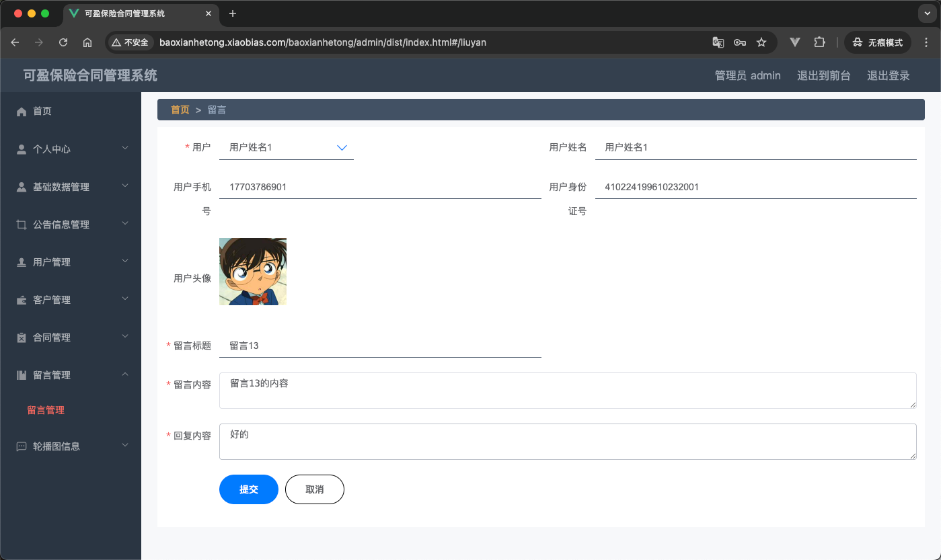Viewport: 941px width, 560px height.
Task: Click the 用户头像 avatar image
Action: 253,272
